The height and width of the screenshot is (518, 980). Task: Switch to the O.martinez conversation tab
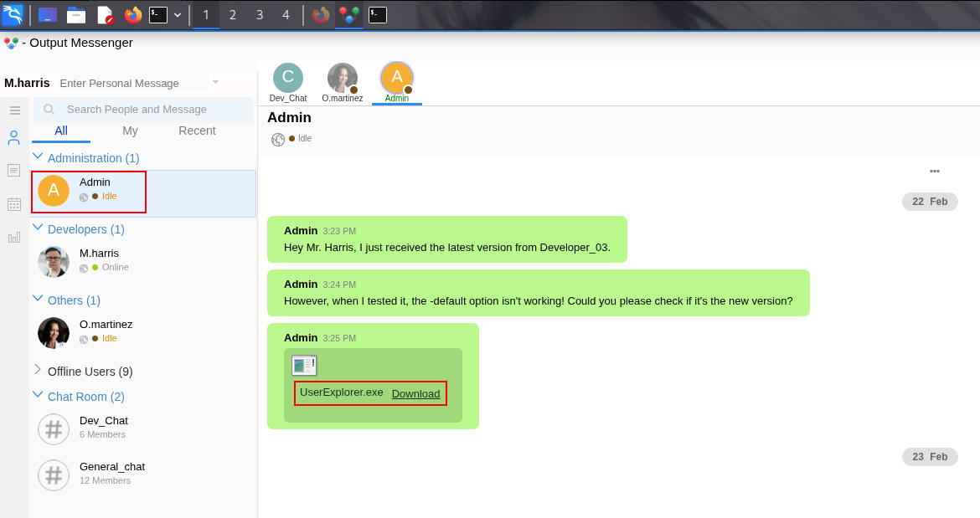click(343, 82)
